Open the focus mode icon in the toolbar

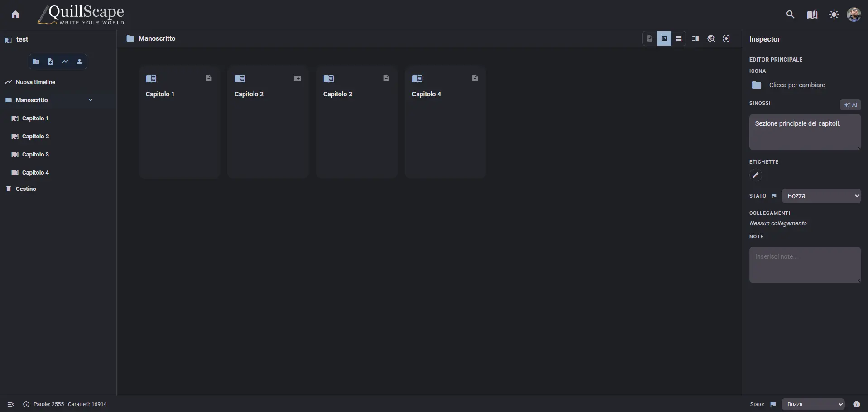tap(726, 39)
